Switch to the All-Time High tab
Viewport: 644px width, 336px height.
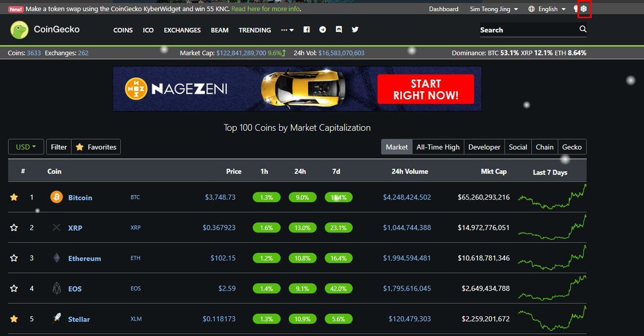pos(438,147)
